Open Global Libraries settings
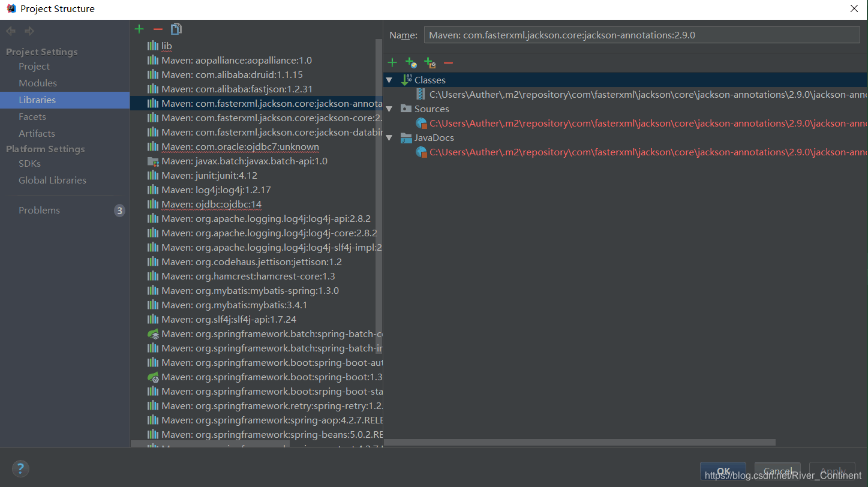 click(x=52, y=180)
